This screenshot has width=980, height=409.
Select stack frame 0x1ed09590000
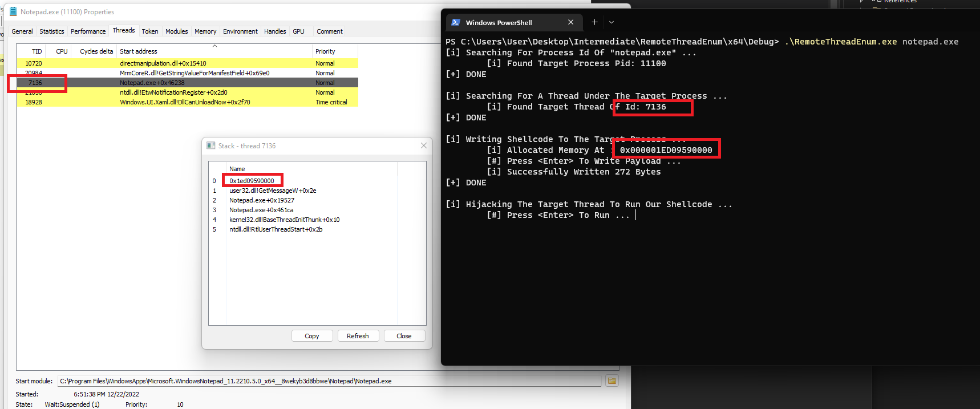[252, 181]
